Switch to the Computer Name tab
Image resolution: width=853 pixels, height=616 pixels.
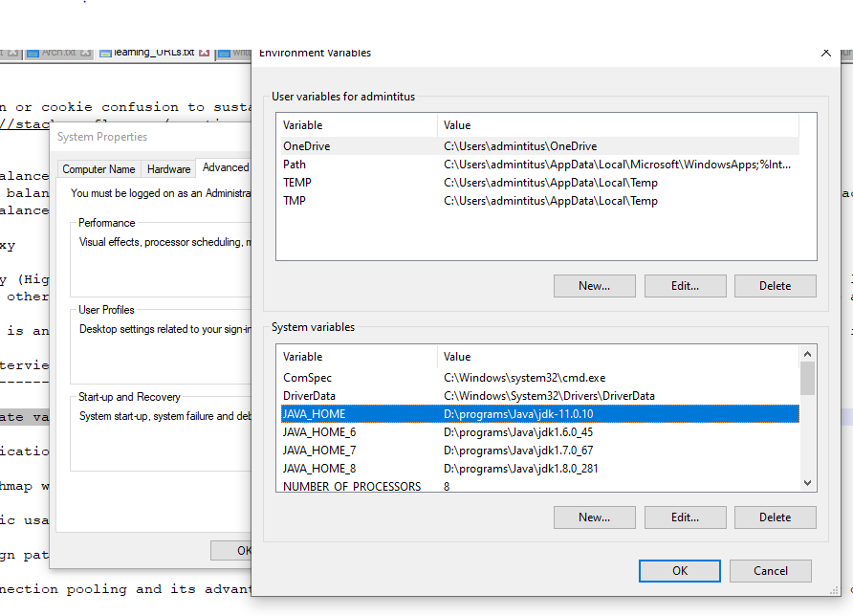98,169
